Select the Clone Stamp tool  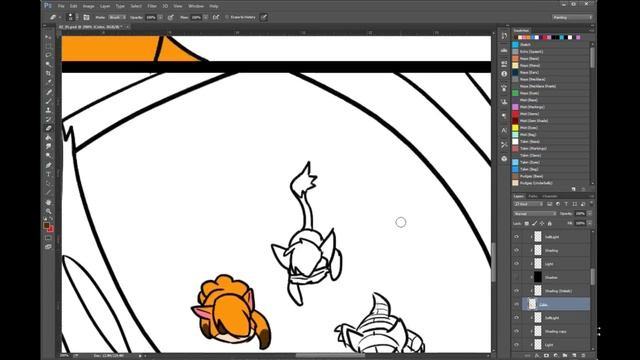click(x=49, y=110)
